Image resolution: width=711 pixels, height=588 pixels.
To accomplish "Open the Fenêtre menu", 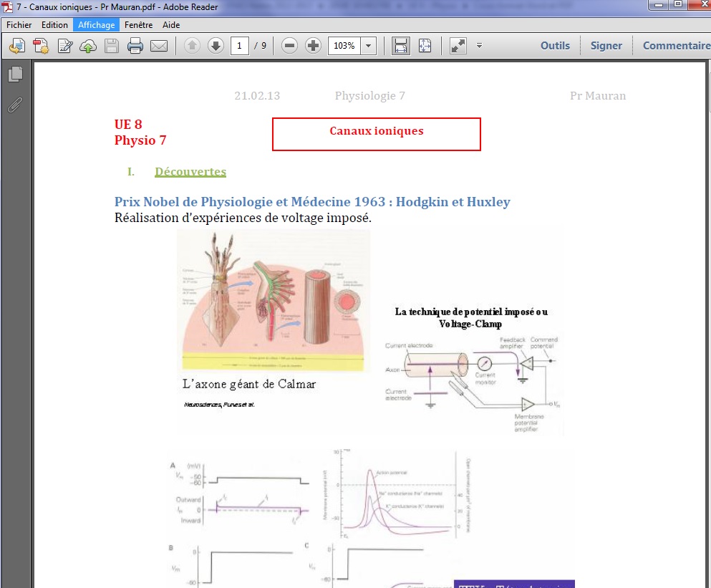I will click(x=138, y=25).
